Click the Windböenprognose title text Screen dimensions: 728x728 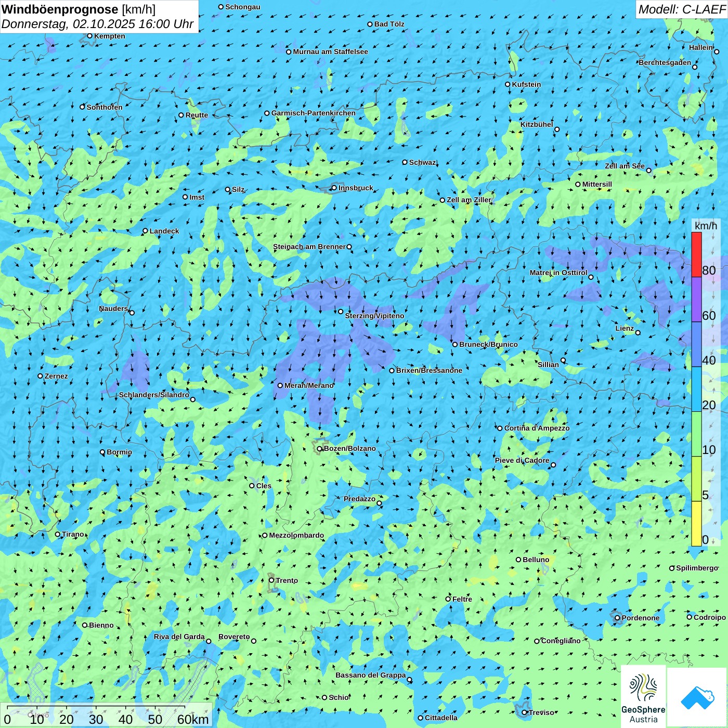60,9
